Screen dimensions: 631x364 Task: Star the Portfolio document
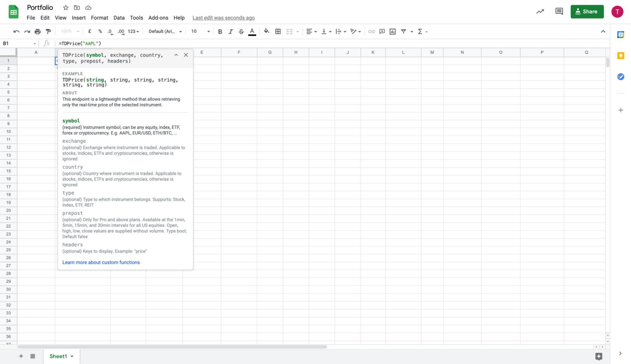click(x=66, y=8)
